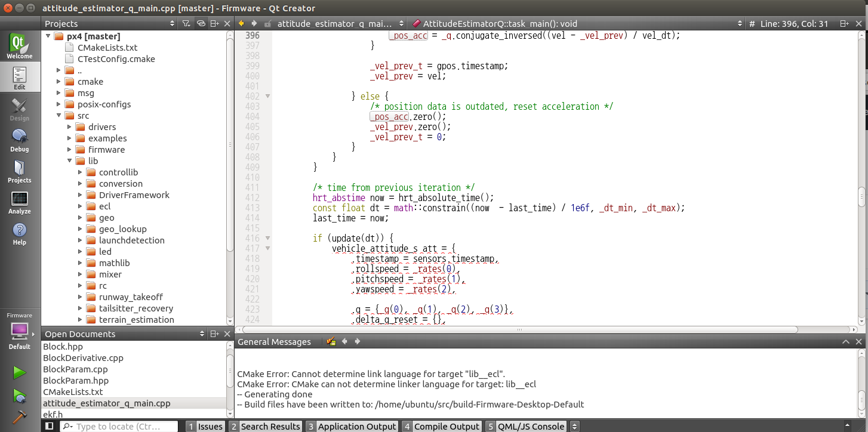Open the QML/JS Console tab
Viewport: 868px width, 432px height.
(x=525, y=426)
